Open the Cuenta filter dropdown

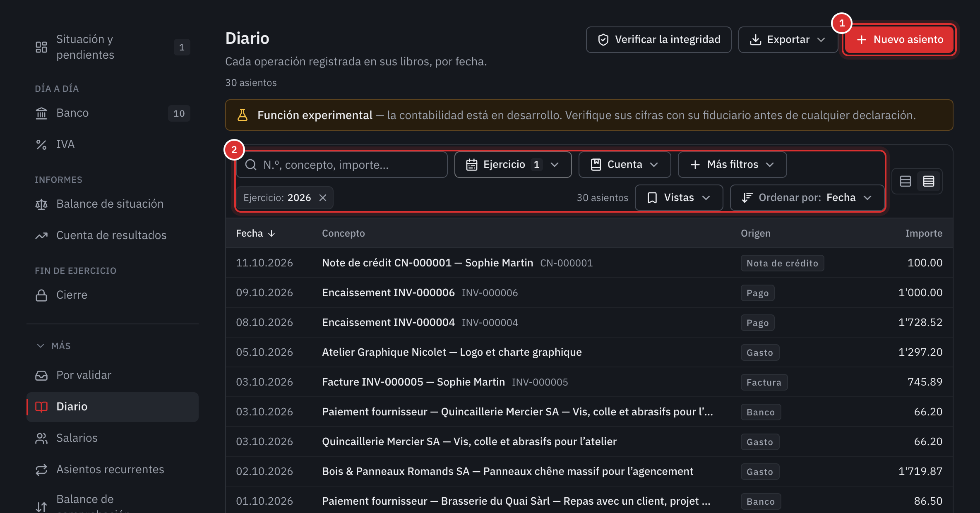pyautogui.click(x=625, y=165)
